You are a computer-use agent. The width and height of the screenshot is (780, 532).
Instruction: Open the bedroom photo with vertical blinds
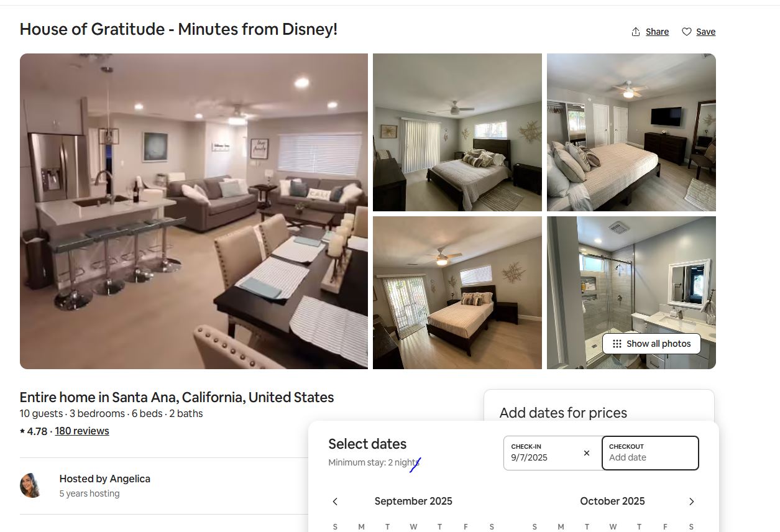tap(457, 132)
